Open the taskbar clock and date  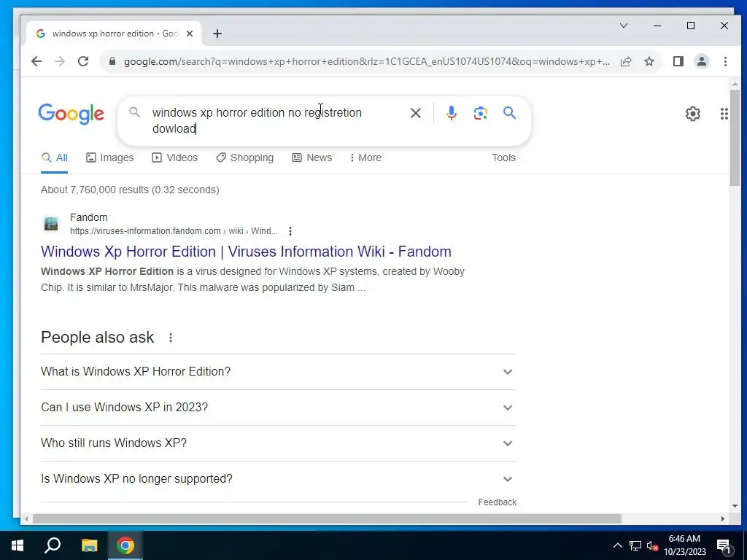(x=684, y=545)
